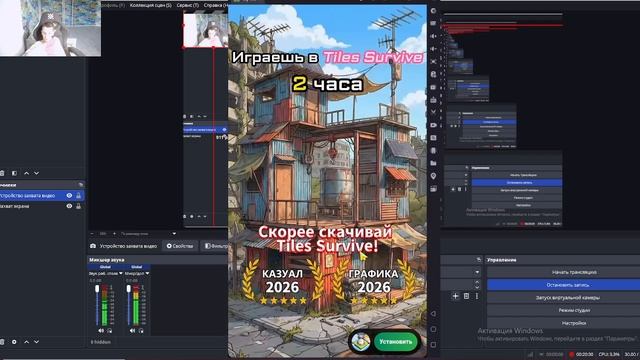Open emulator shared folder icon in sidebar

(x=433, y=163)
